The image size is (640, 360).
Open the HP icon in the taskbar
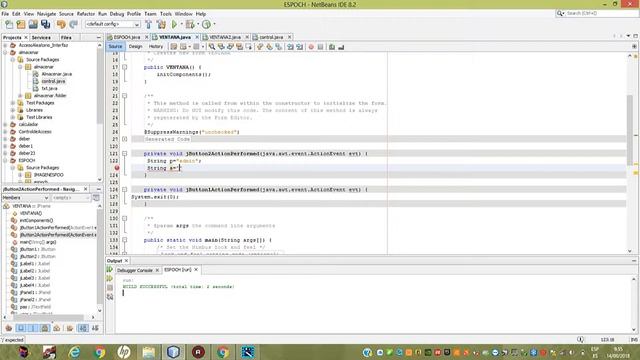124,352
